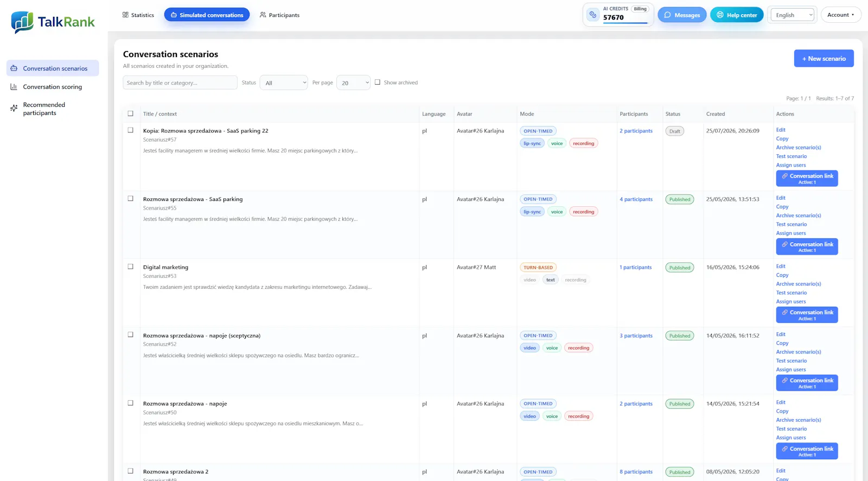Image resolution: width=868 pixels, height=481 pixels.
Task: Open the English language dropdown
Action: [x=793, y=15]
